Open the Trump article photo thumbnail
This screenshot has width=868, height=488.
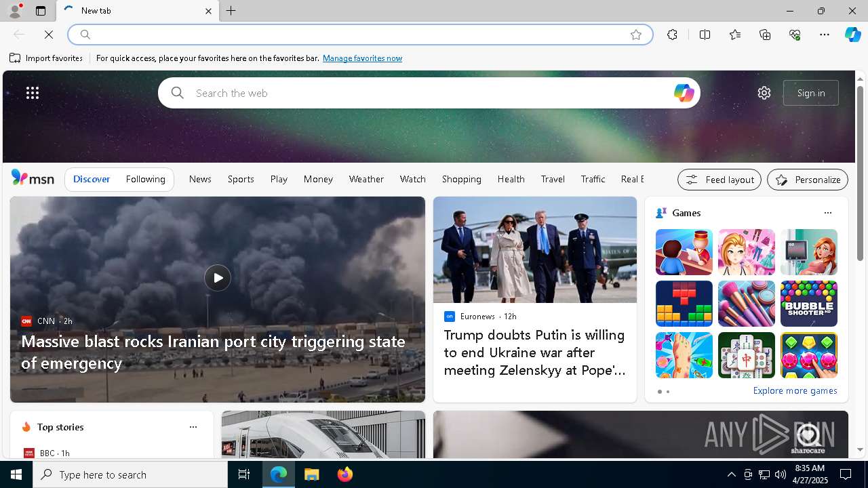(535, 249)
